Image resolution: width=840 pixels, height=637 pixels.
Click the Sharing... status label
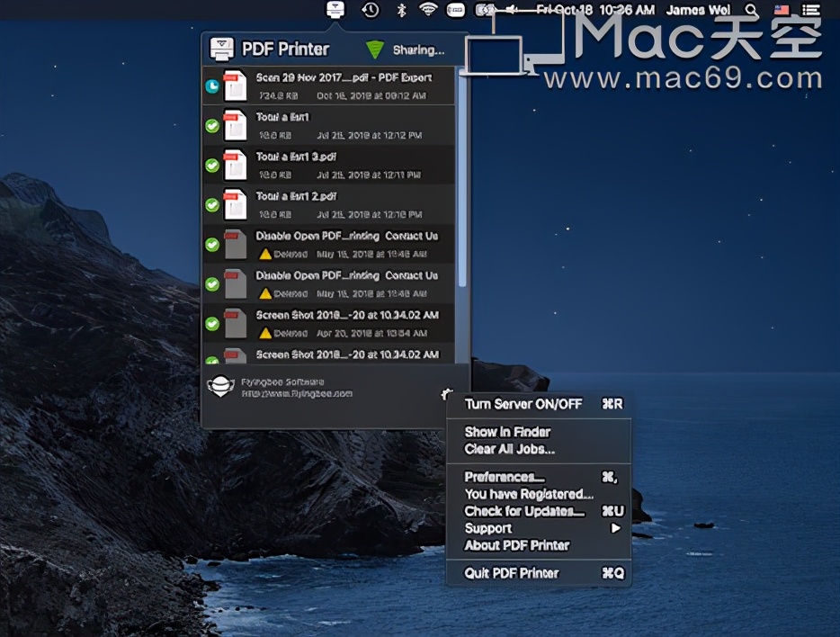click(x=418, y=49)
